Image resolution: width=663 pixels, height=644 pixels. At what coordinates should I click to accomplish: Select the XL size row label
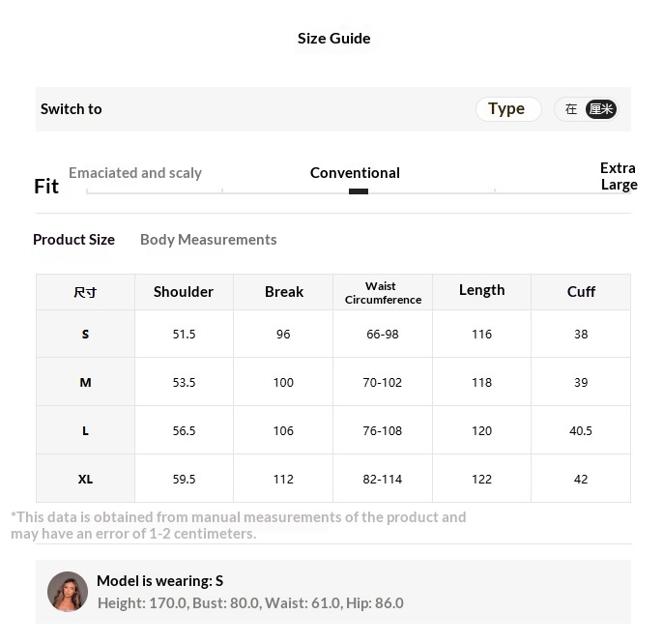coord(85,479)
